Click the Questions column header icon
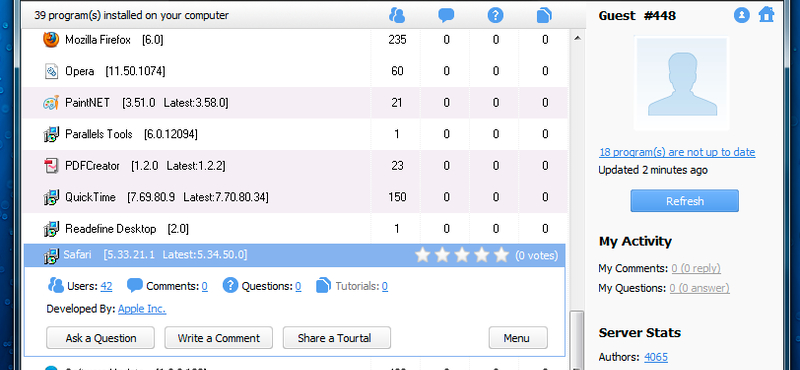This screenshot has width=800, height=370. point(495,15)
